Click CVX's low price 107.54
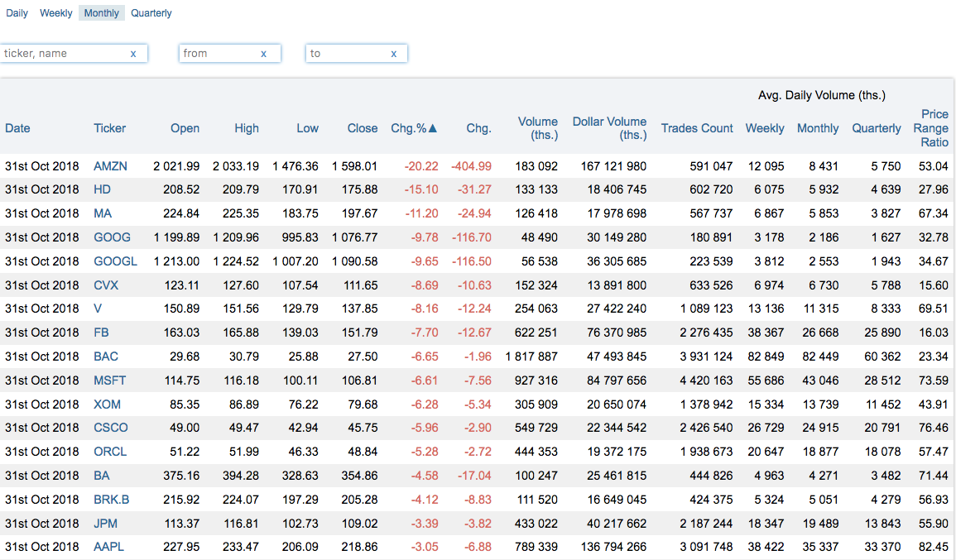956x560 pixels. pos(300,285)
